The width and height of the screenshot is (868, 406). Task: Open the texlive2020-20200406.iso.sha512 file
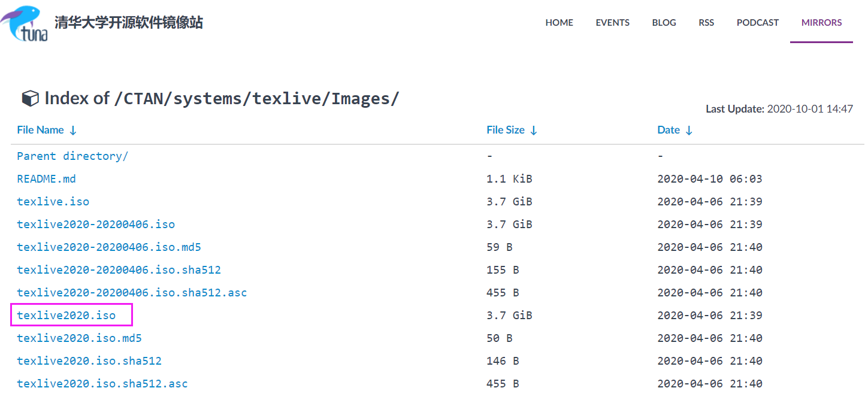(x=119, y=269)
